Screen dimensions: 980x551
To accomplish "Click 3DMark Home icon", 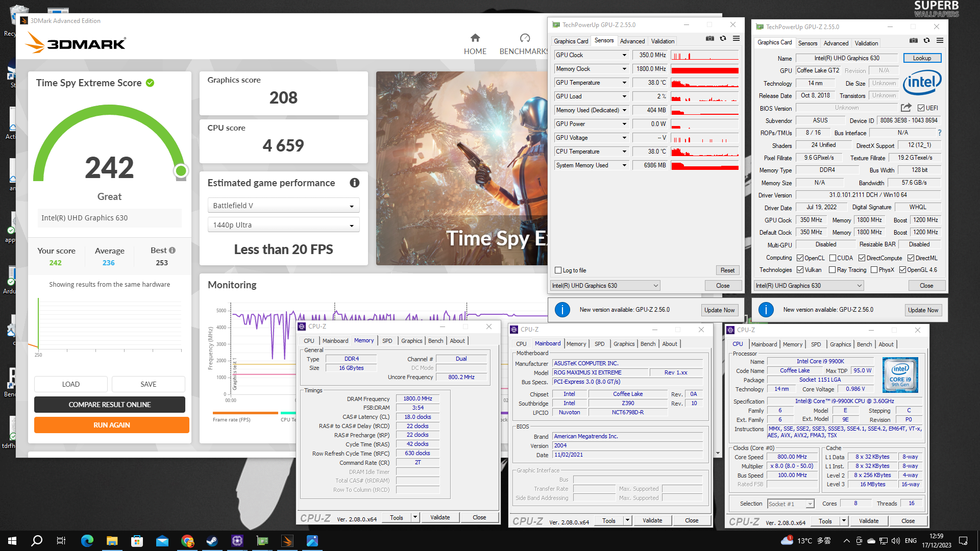I will click(x=475, y=38).
